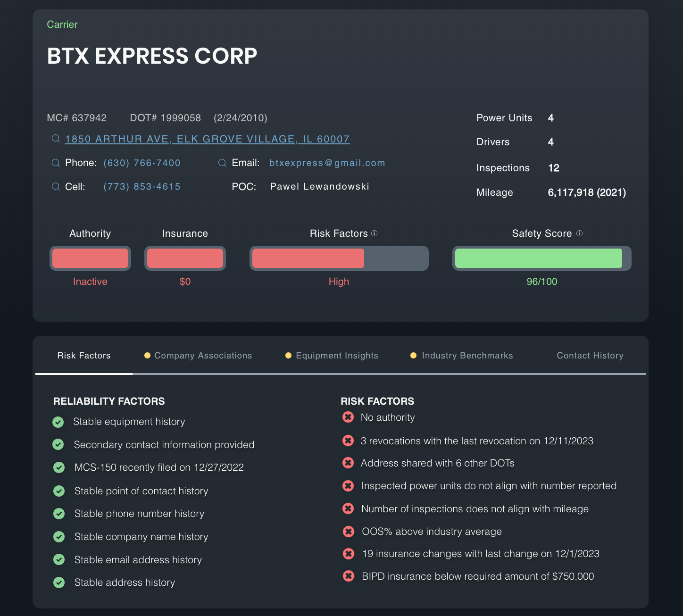Screen dimensions: 683x616
Task: Click the phone number (630) 766-7400
Action: coord(142,163)
